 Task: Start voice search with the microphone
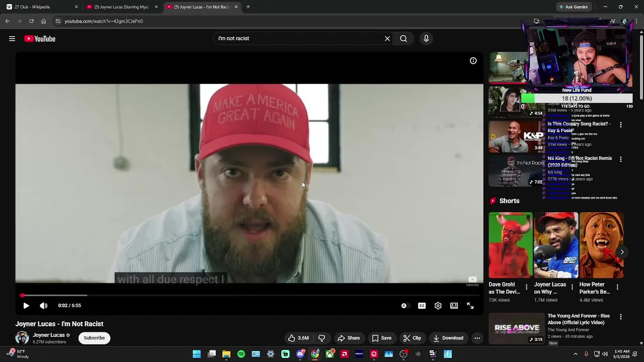point(426,38)
